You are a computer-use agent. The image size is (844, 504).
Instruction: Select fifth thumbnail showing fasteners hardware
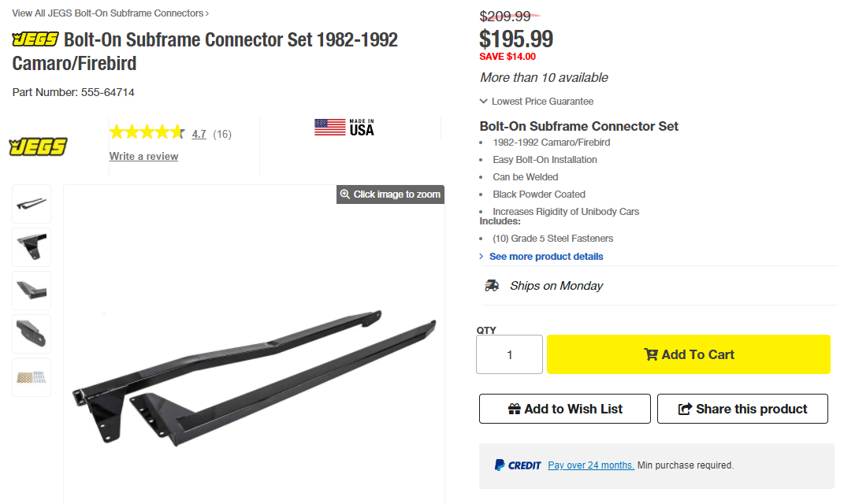point(32,377)
